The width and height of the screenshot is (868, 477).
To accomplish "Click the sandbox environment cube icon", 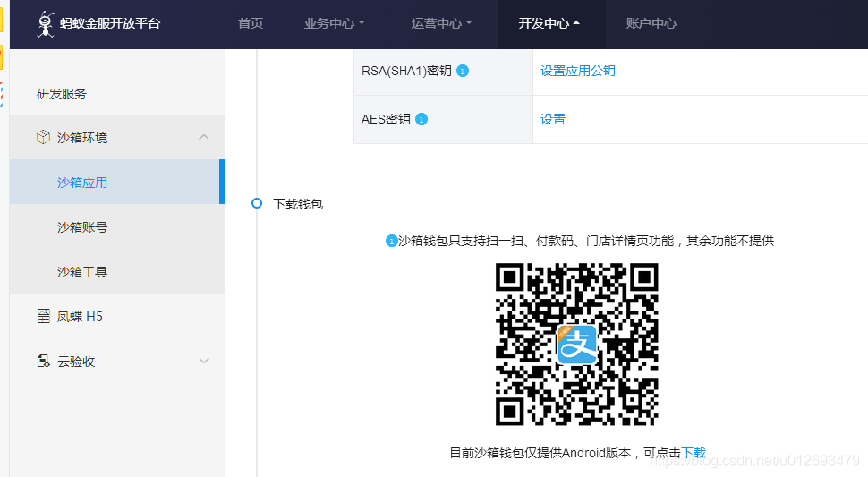I will pos(43,137).
